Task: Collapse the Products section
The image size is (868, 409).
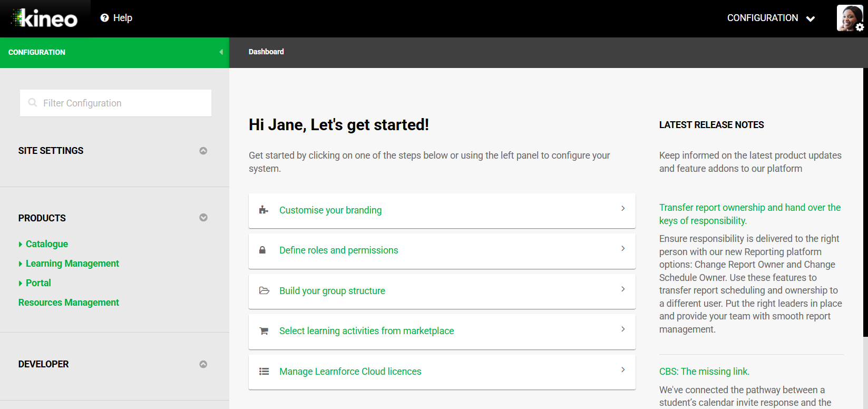Action: coord(203,218)
